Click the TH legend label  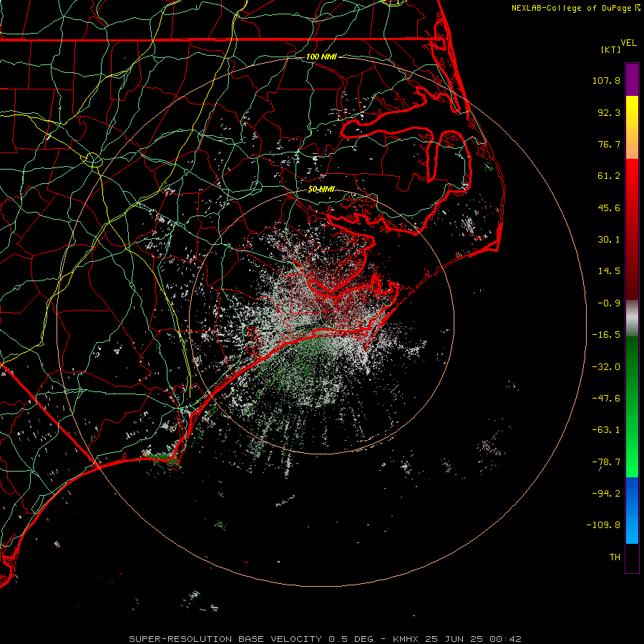[615, 557]
